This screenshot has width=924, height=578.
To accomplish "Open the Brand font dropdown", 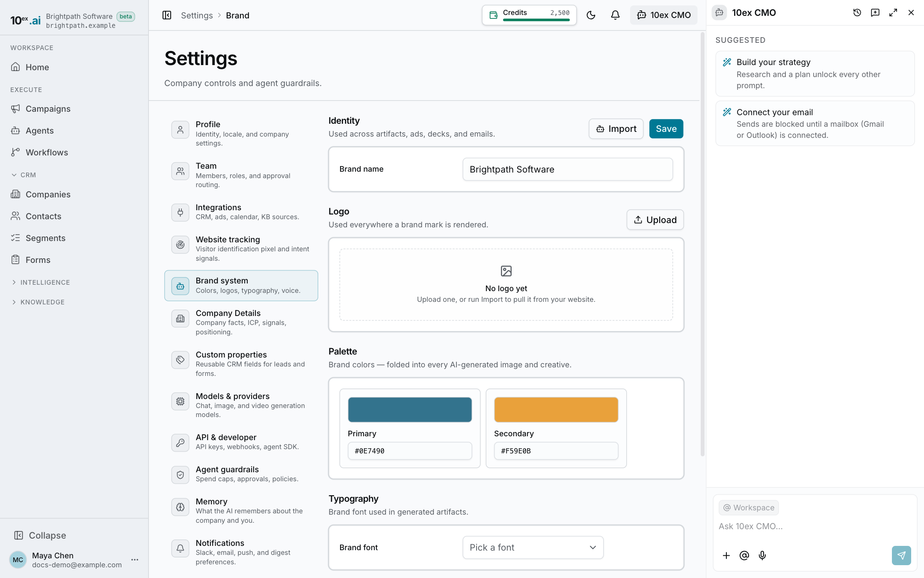I will [533, 547].
